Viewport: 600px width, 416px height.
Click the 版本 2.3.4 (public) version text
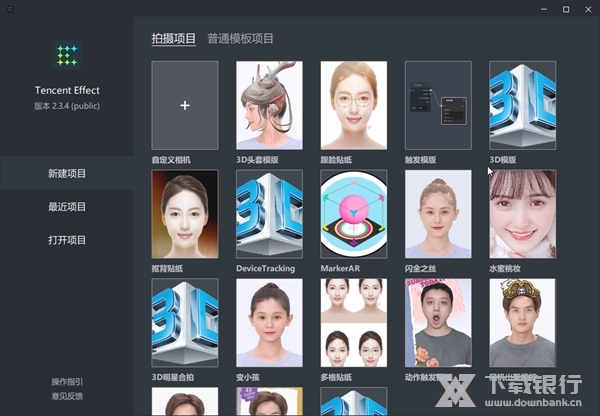67,106
